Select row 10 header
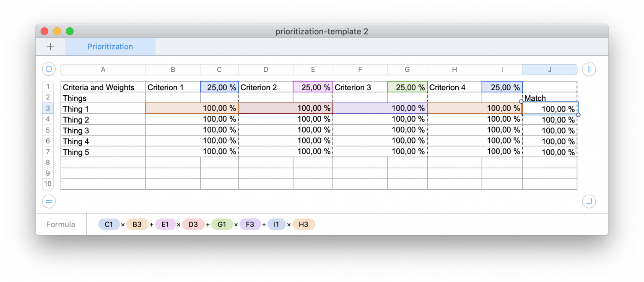 48,184
